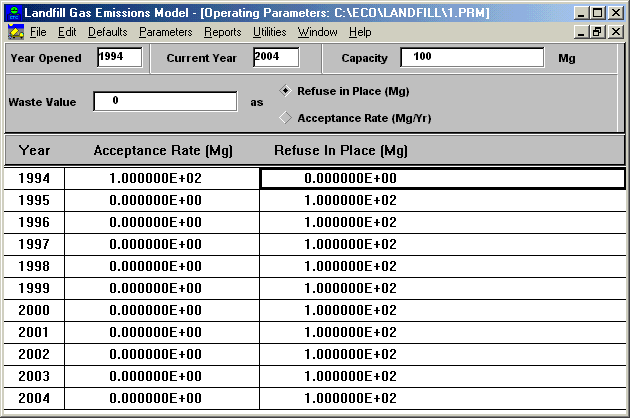The width and height of the screenshot is (630, 418).
Task: Open the Parameters menu
Action: pyautogui.click(x=166, y=32)
